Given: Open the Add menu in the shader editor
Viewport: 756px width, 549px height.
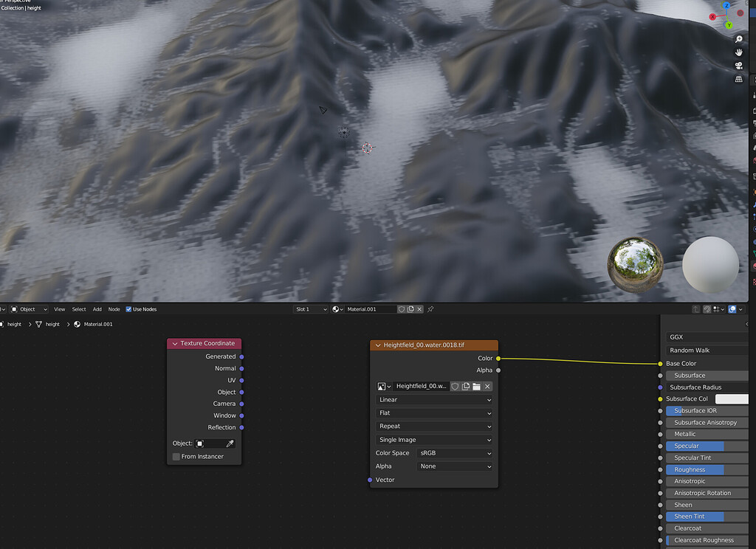Looking at the screenshot, I should pos(97,309).
